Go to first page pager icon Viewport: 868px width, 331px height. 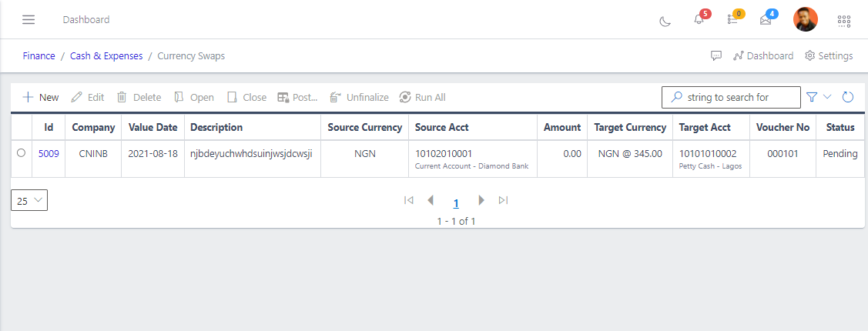409,200
